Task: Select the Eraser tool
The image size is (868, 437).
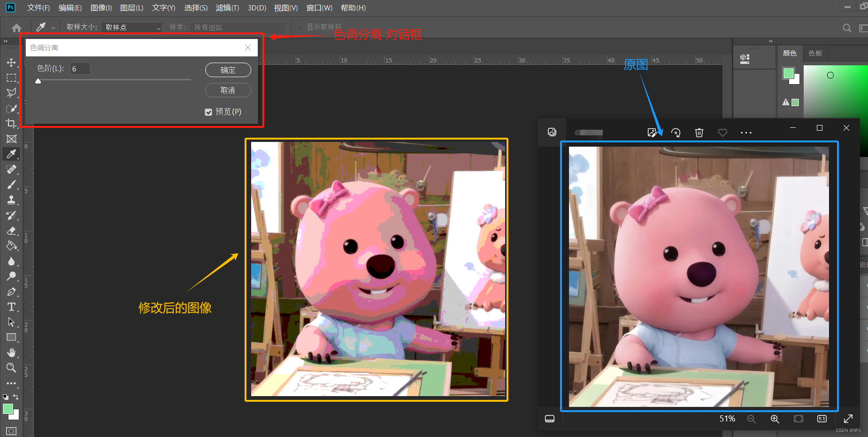Action: (11, 231)
